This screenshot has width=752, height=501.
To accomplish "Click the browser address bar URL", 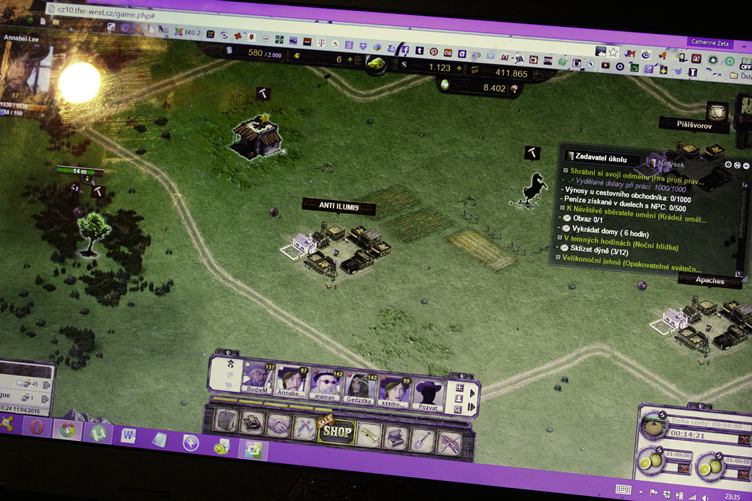I will point(106,14).
